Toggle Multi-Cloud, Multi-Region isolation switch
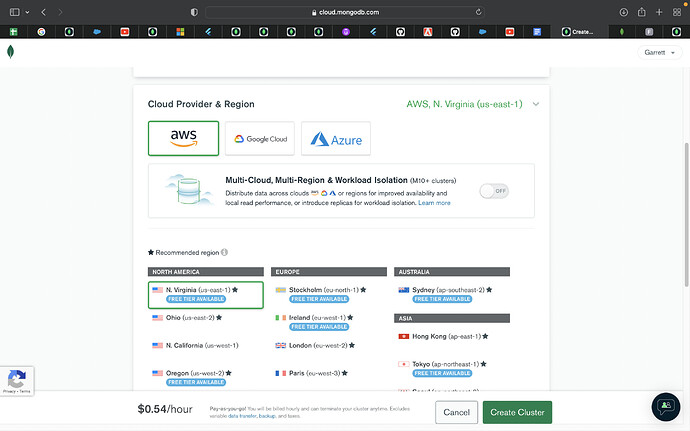Screen dimensions: 690x431 pos(493,190)
